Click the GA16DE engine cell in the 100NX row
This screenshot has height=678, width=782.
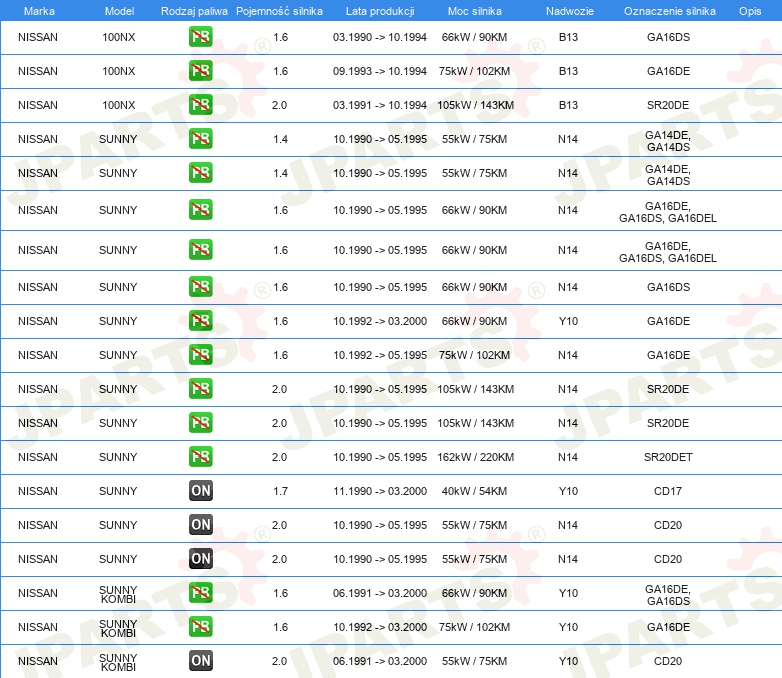pos(668,71)
